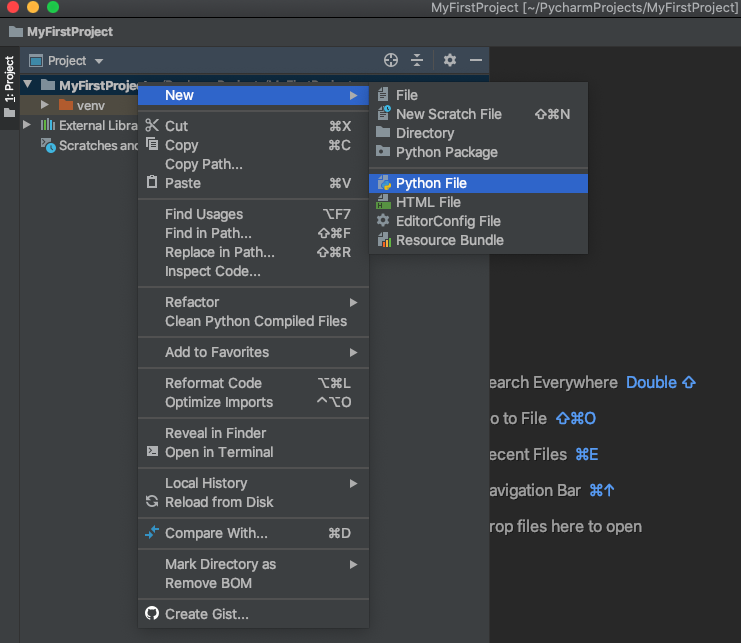This screenshot has height=643, width=741.
Task: Collapse the MyFirstProject tree node
Action: (x=28, y=85)
